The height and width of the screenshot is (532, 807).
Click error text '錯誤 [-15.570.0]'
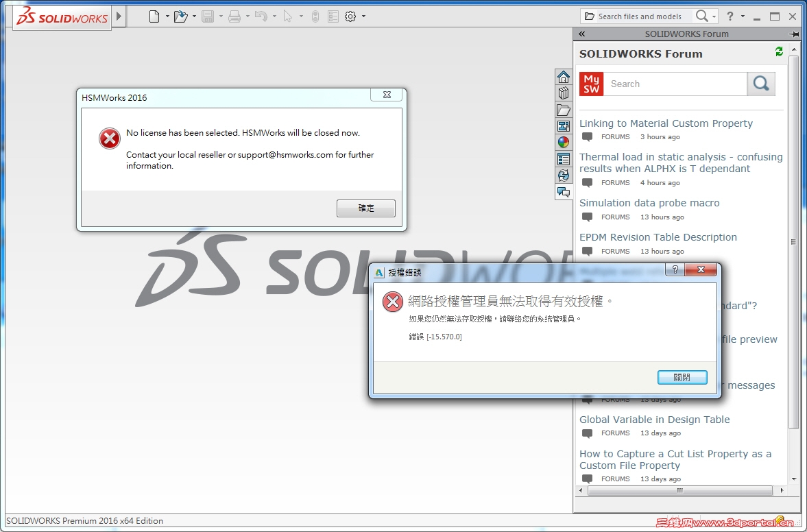point(435,337)
